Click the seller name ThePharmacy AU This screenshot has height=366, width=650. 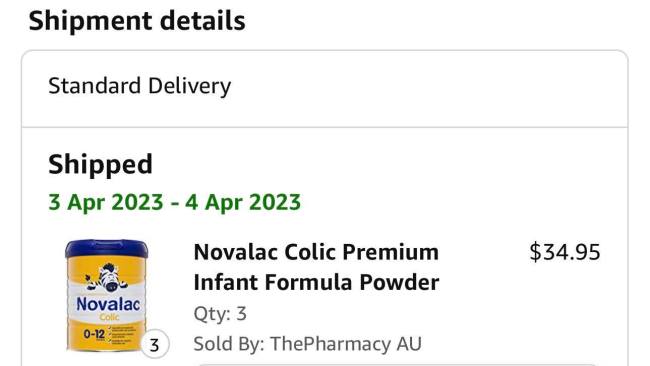(x=346, y=344)
